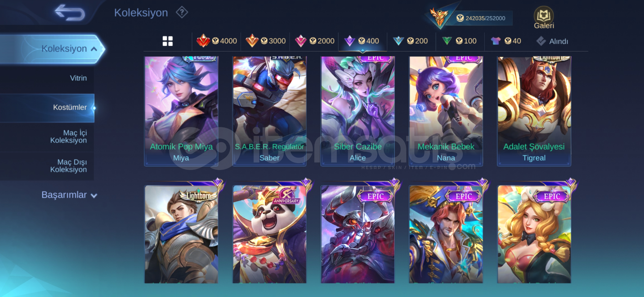The width and height of the screenshot is (644, 297).
Task: Filter by 4000 points red emblem
Action: (x=217, y=41)
